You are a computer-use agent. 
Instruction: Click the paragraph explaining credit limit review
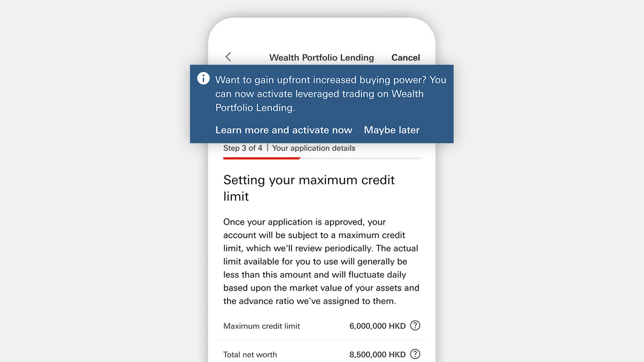click(x=321, y=261)
